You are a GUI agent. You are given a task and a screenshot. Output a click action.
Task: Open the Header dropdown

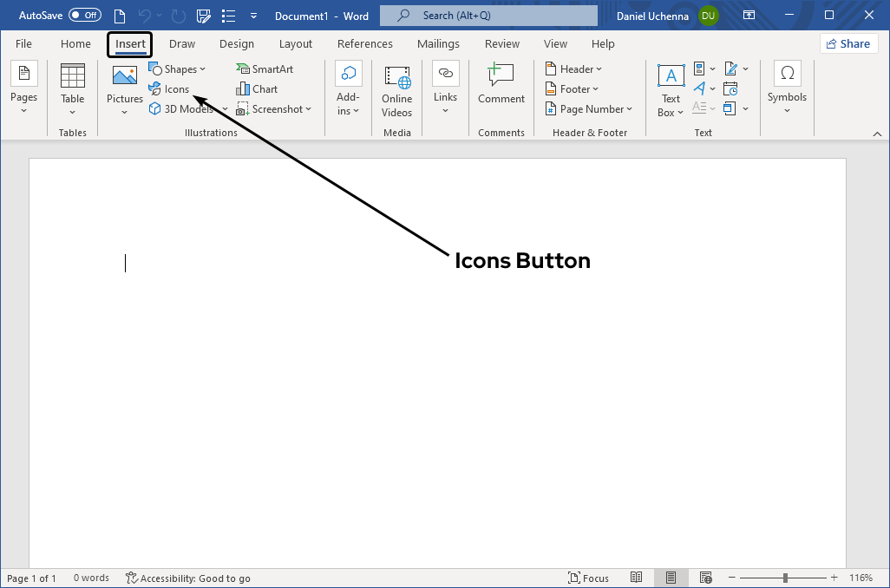click(574, 69)
